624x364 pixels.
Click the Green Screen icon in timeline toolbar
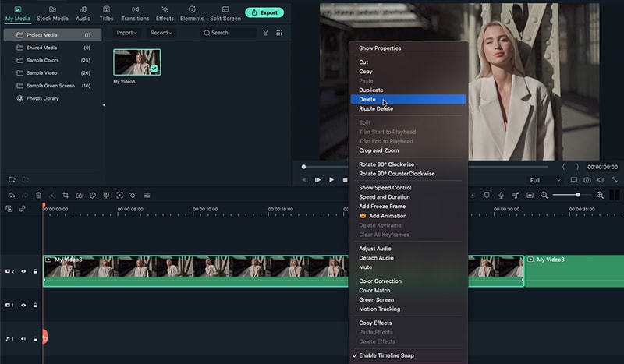tap(106, 196)
